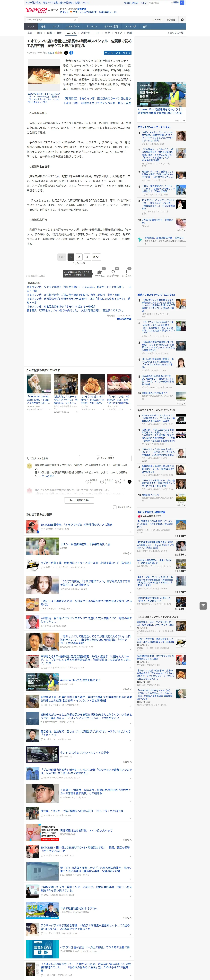
Task: Click the 記事に関する報告 report link
Action: pyautogui.click(x=36, y=276)
